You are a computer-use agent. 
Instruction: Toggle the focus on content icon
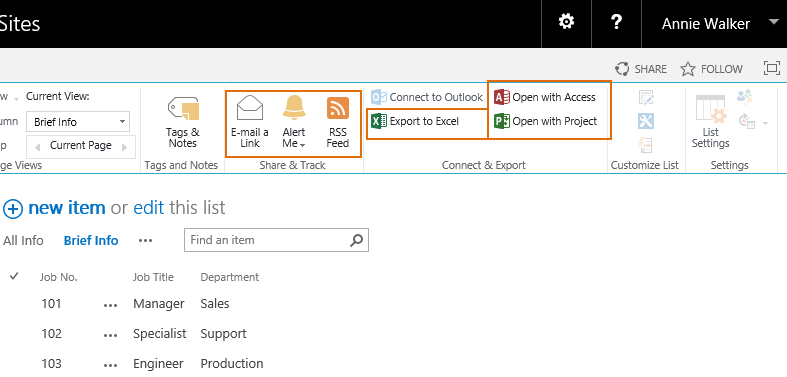pyautogui.click(x=771, y=68)
